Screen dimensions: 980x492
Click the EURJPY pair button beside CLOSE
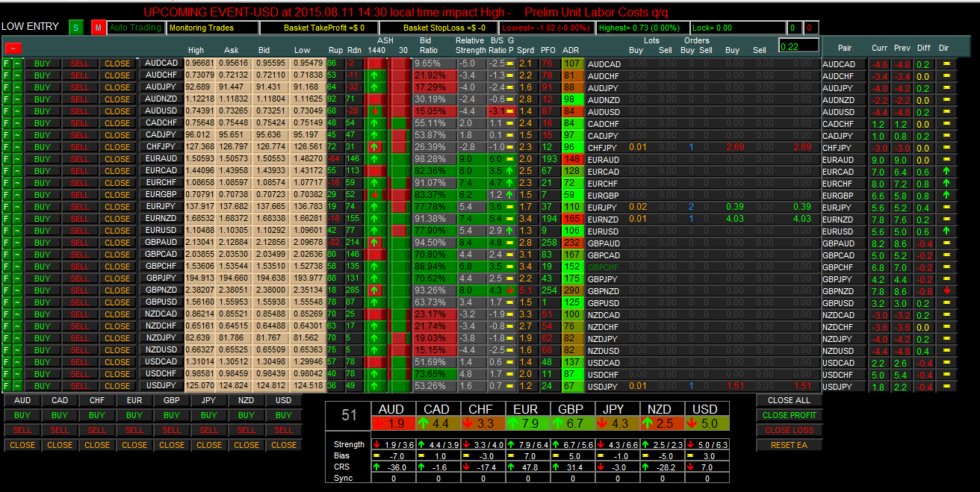pyautogui.click(x=161, y=207)
